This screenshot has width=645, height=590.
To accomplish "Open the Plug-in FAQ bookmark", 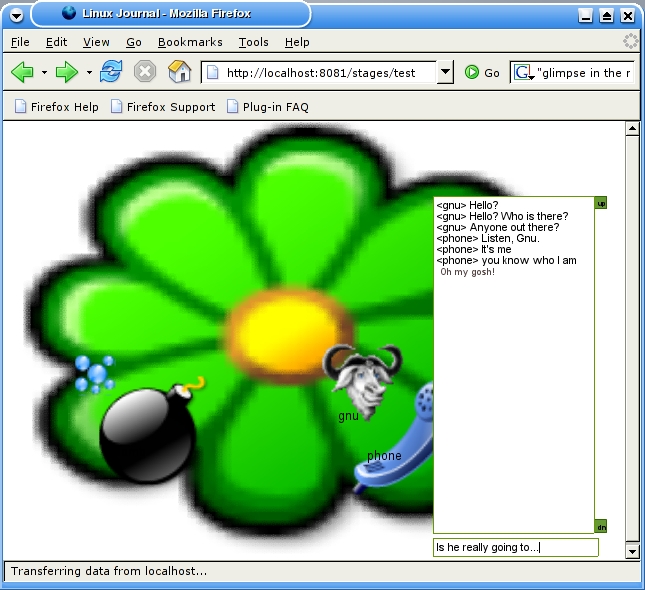I will point(268,107).
